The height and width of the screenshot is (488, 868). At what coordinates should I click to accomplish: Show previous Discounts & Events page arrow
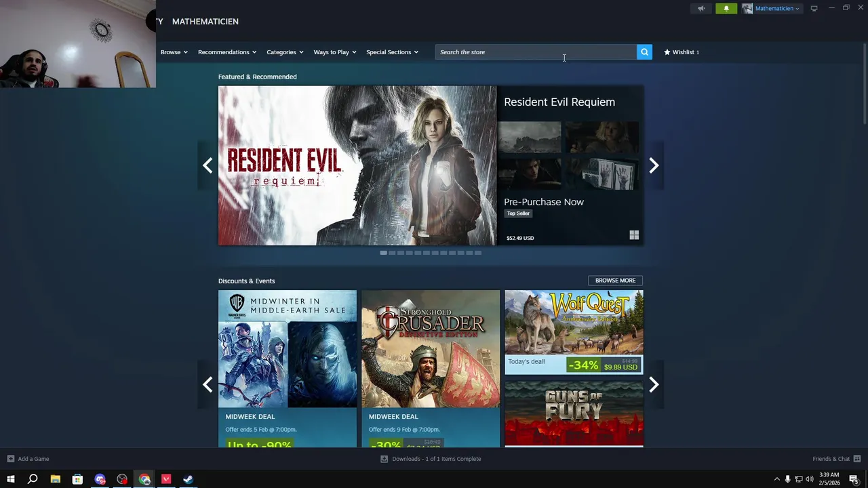click(x=208, y=385)
